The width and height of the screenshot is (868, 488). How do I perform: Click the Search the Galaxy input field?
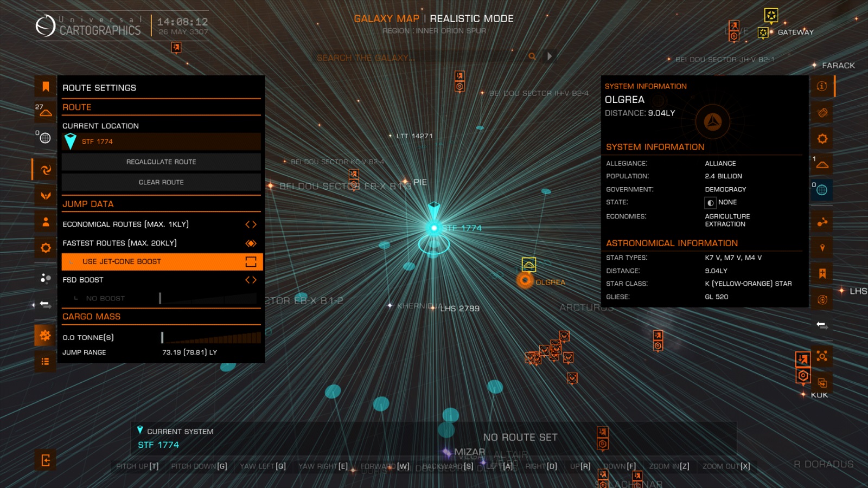(420, 57)
